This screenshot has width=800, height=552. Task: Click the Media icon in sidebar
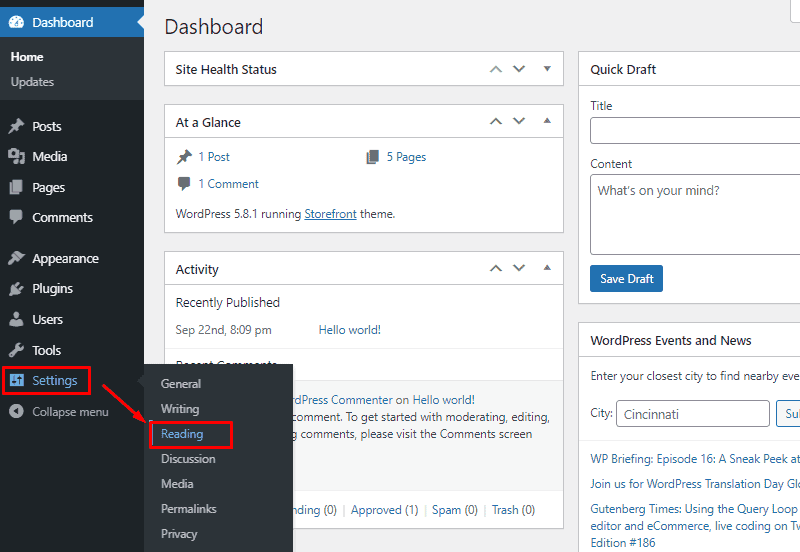(x=16, y=156)
